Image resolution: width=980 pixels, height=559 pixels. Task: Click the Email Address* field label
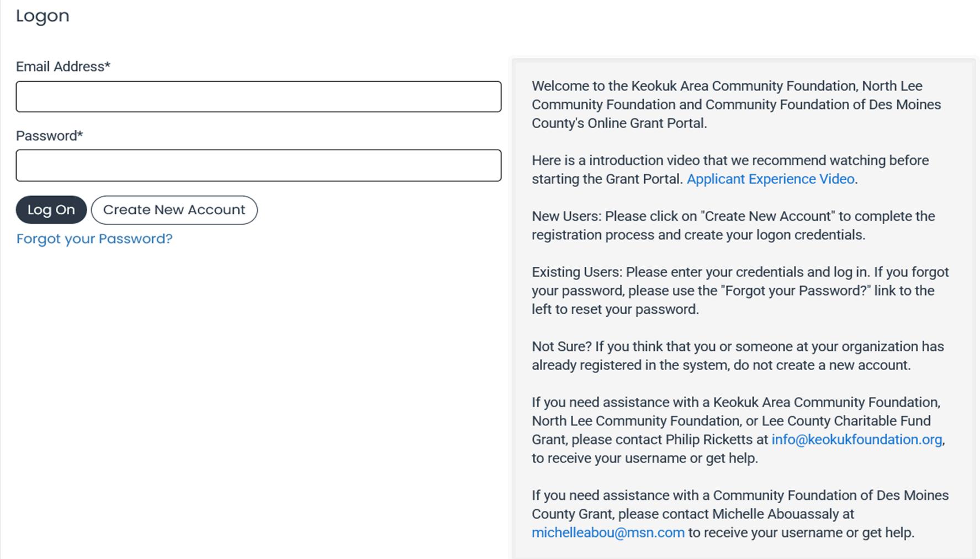click(x=63, y=67)
